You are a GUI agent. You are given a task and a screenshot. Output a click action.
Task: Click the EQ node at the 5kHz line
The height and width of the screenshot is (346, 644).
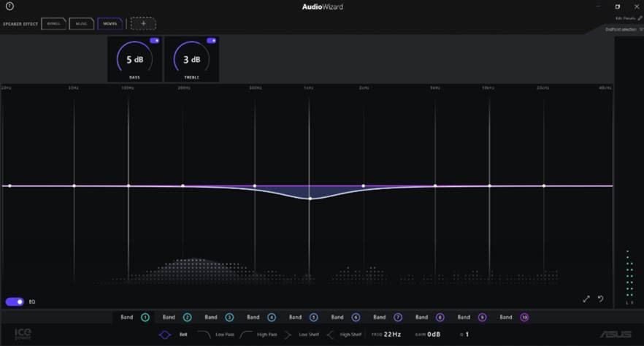point(435,186)
